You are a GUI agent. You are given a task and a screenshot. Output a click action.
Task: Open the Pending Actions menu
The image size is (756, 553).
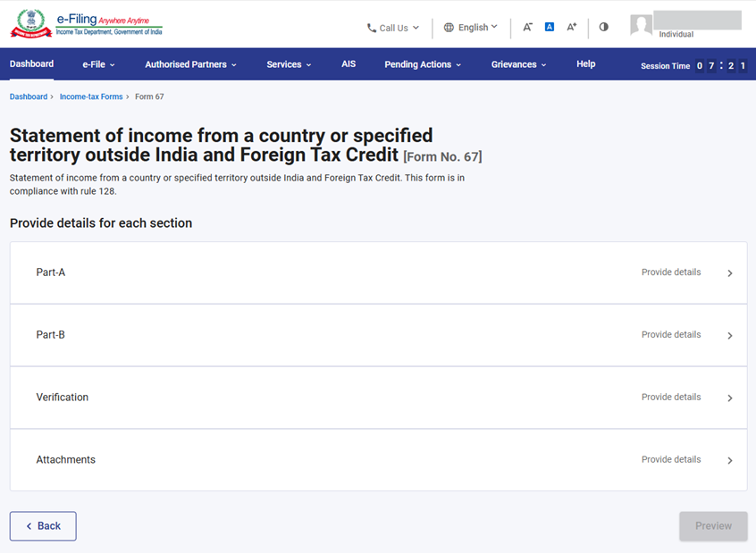pos(423,64)
